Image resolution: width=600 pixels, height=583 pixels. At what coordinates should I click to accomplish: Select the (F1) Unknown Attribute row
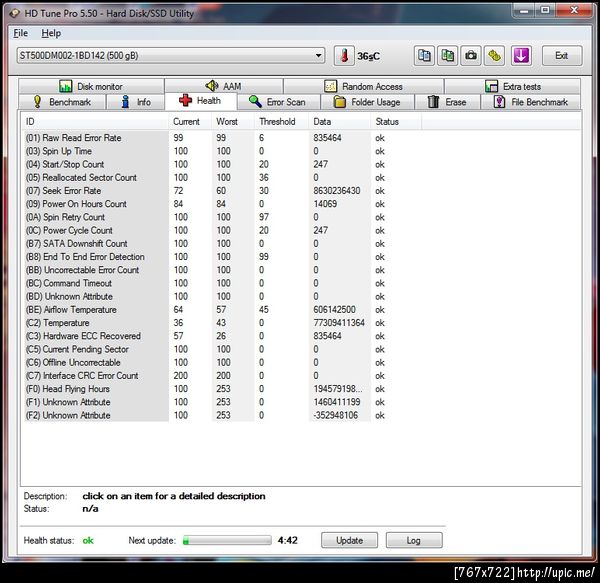coord(223,402)
